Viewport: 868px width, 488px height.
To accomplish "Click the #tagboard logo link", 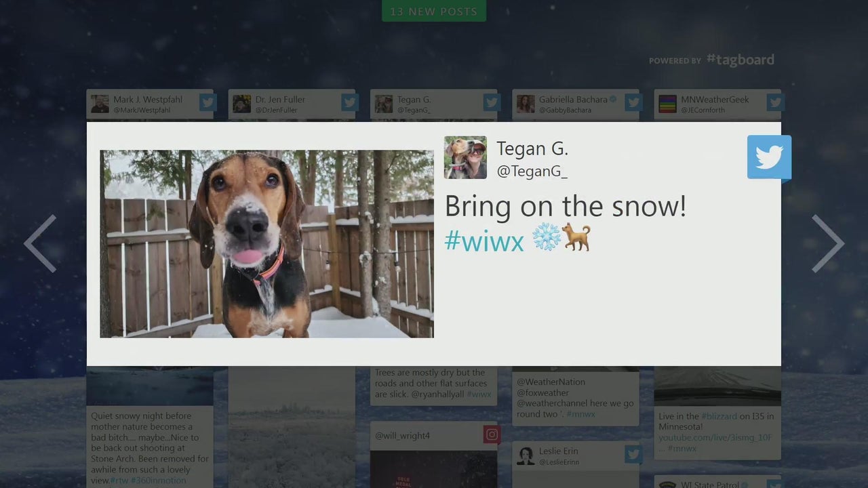I will (x=740, y=60).
